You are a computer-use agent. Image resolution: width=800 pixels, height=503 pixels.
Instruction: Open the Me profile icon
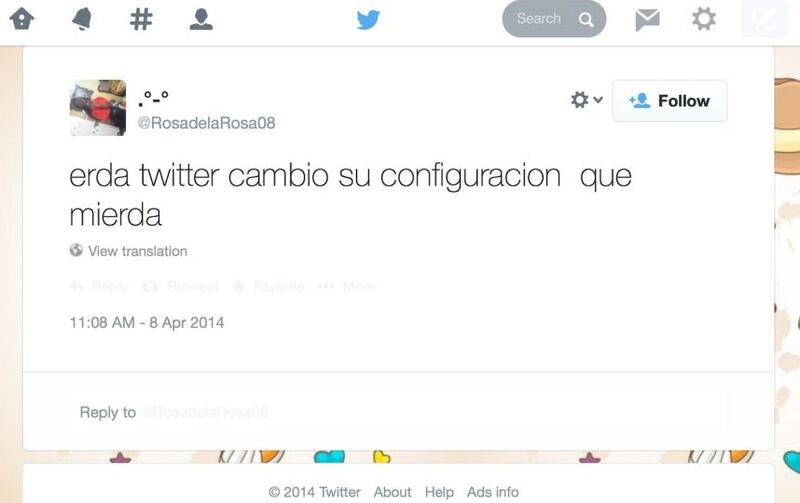[x=201, y=19]
